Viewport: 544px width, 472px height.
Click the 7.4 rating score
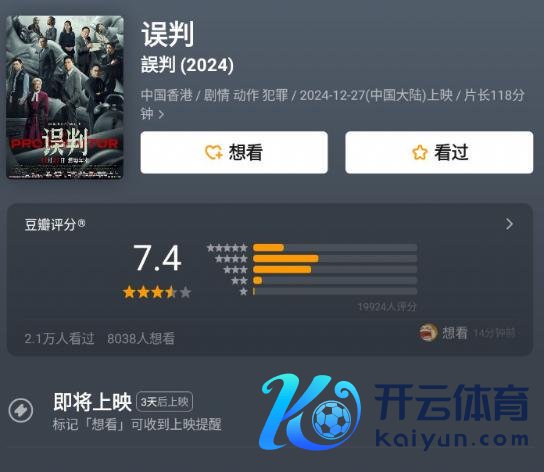[157, 258]
